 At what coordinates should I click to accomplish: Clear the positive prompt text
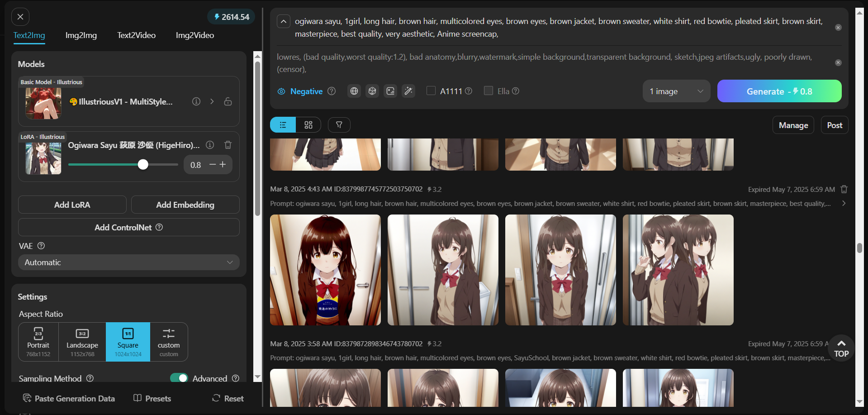point(838,28)
